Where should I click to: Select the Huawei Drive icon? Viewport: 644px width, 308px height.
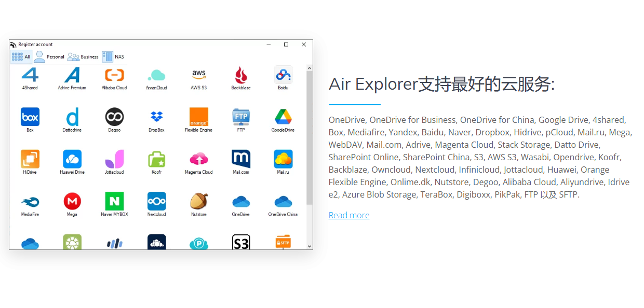(x=72, y=159)
